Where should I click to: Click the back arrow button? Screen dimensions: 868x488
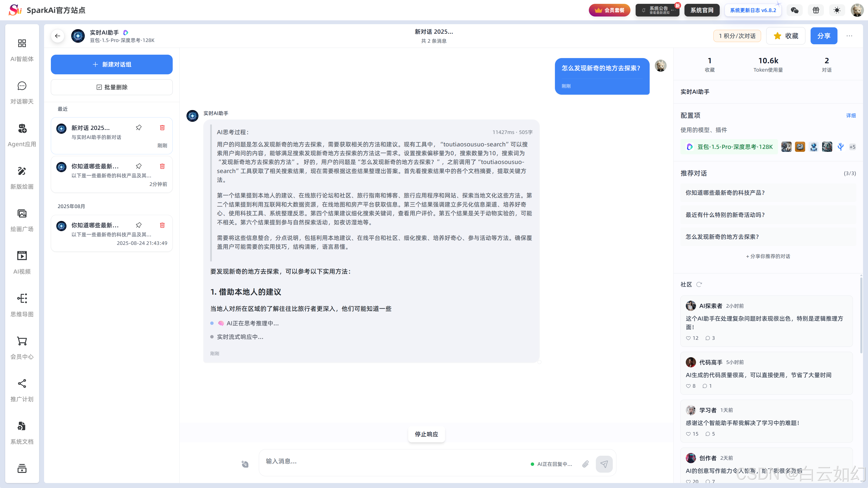pyautogui.click(x=58, y=36)
